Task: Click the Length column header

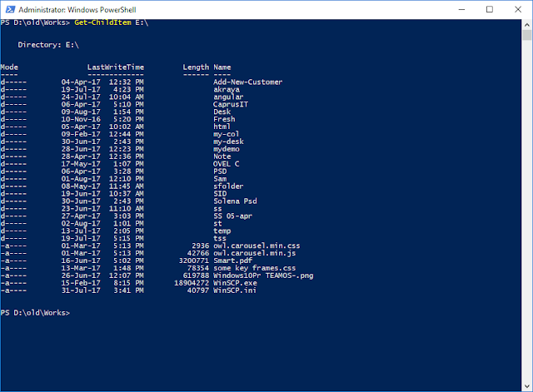Action: click(196, 67)
